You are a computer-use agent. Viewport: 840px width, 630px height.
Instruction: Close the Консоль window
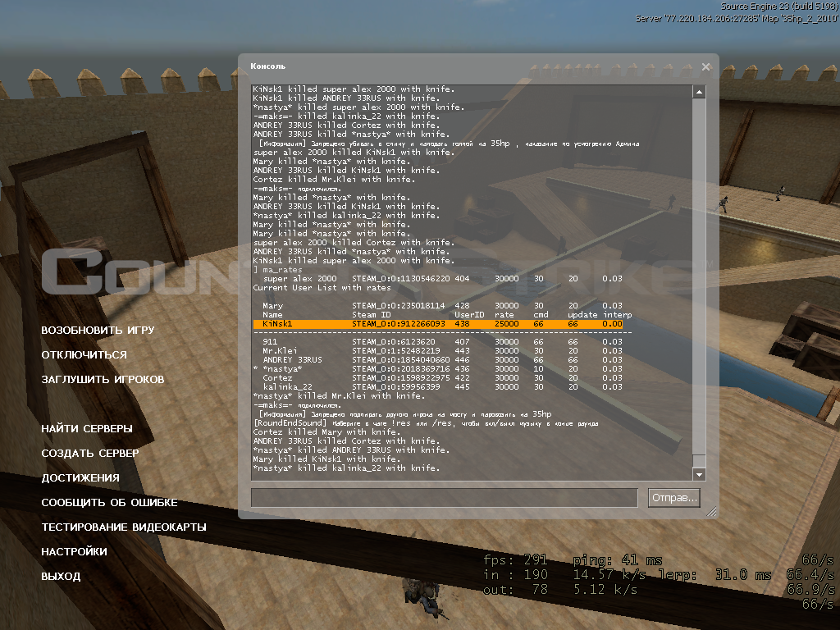pos(706,66)
